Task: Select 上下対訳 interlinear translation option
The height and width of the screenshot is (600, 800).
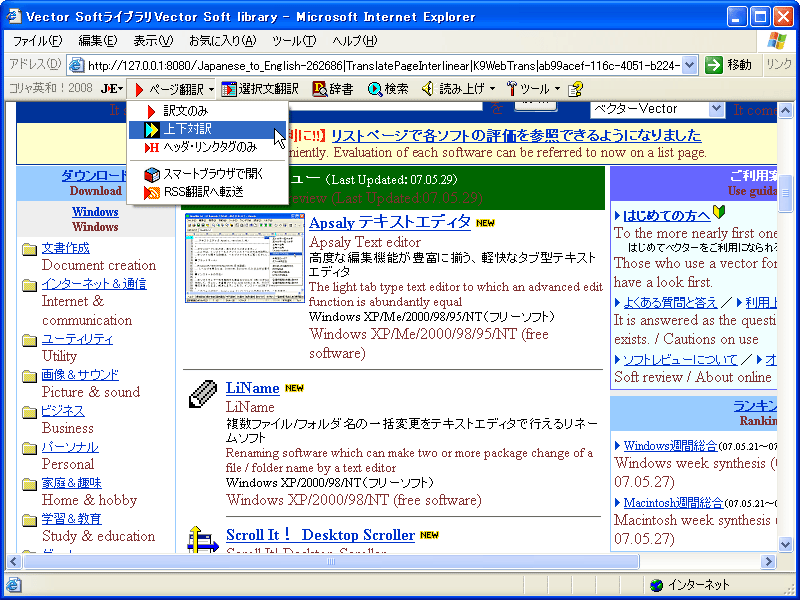Action: (x=208, y=130)
